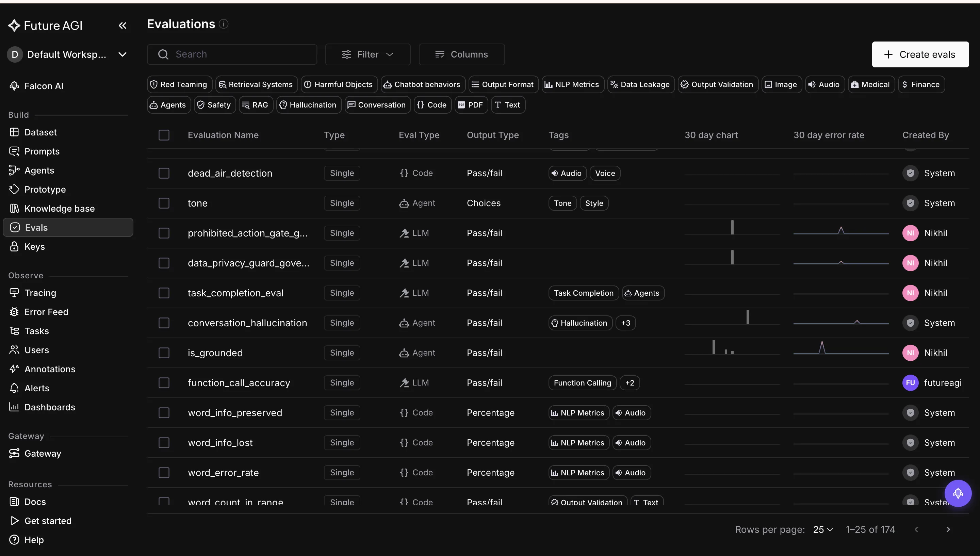The height and width of the screenshot is (556, 980).
Task: Select the Chatbot behaviors filter chip
Action: pyautogui.click(x=423, y=84)
